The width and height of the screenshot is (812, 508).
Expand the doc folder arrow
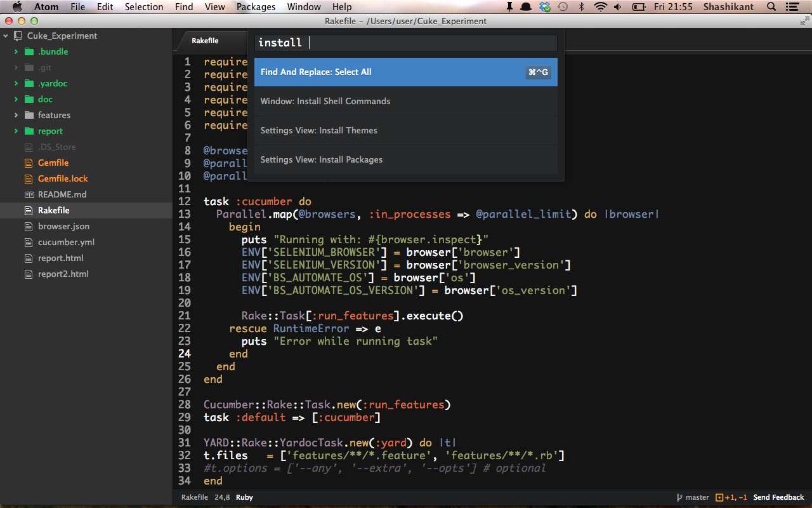pos(16,99)
